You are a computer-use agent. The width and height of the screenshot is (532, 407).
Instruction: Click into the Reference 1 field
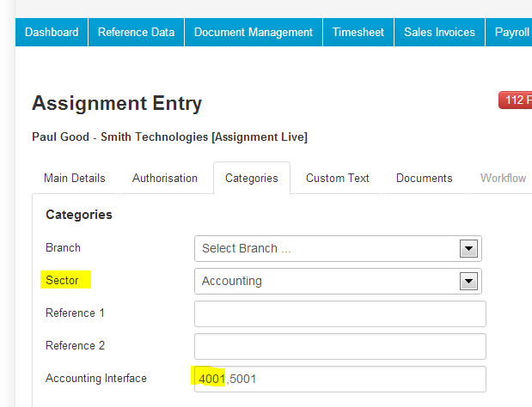coord(340,313)
